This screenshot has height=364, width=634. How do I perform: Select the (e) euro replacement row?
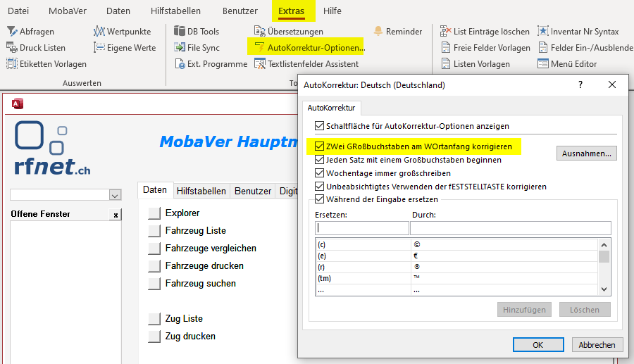(x=456, y=256)
